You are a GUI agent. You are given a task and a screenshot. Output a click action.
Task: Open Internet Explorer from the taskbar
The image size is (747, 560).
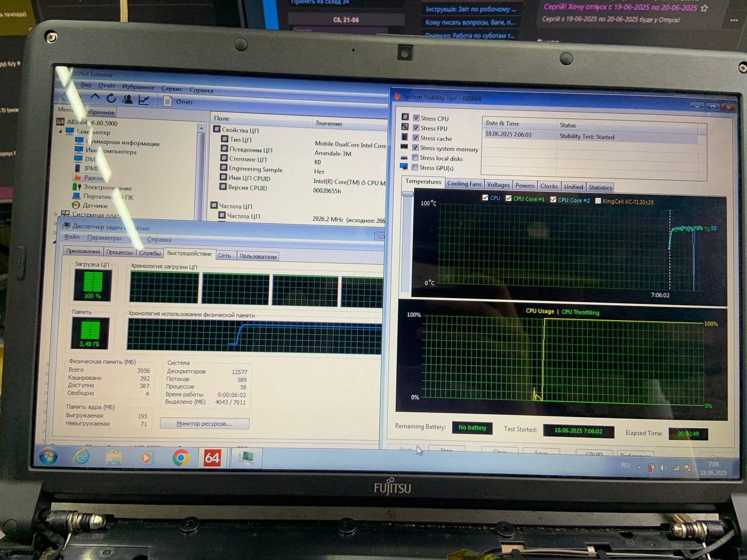click(x=81, y=457)
